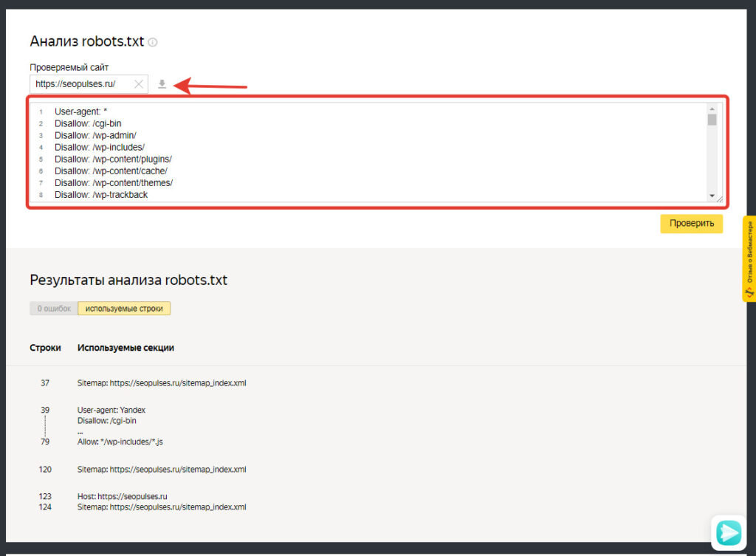This screenshot has width=756, height=556.
Task: Click the Строки column header
Action: coord(45,348)
